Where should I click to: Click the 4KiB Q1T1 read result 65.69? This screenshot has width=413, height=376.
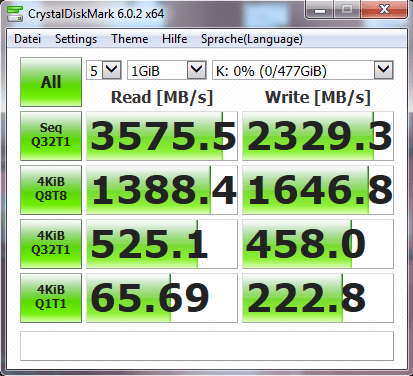point(162,298)
